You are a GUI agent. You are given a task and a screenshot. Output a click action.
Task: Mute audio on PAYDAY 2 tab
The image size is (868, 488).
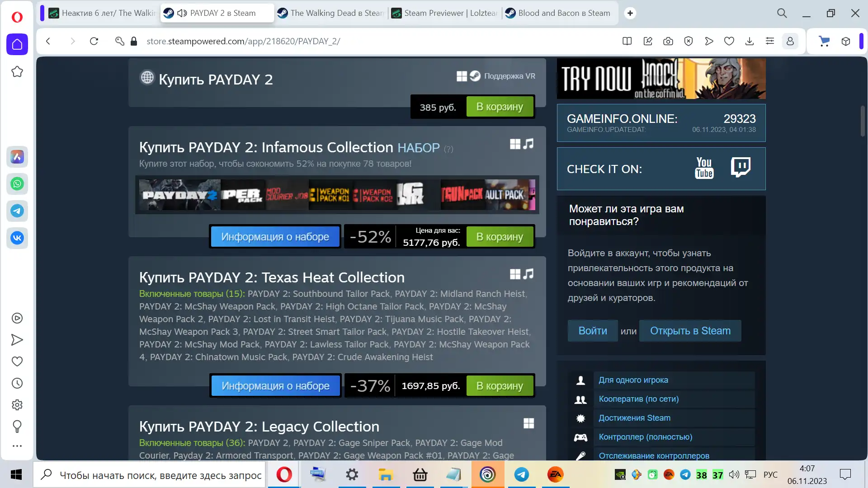(182, 13)
